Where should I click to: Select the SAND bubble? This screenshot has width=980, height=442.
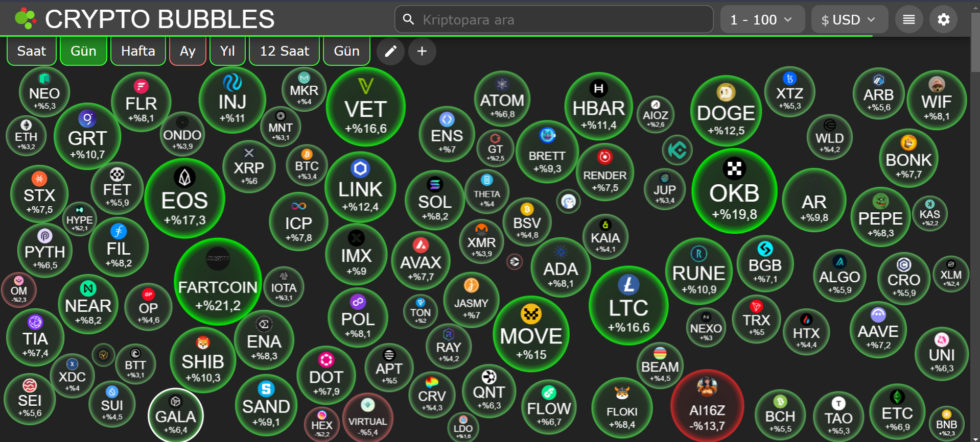coord(266,405)
